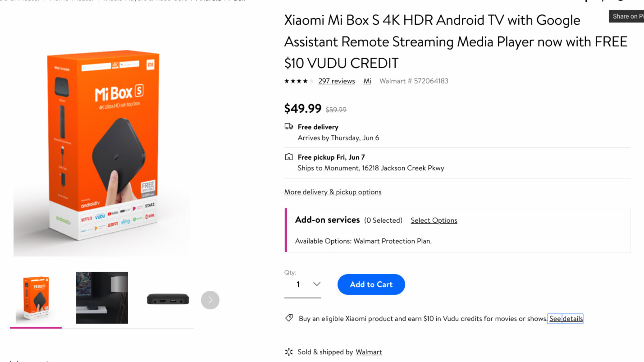This screenshot has width=644, height=362.
Task: Select Options for Add-on services
Action: tap(434, 220)
